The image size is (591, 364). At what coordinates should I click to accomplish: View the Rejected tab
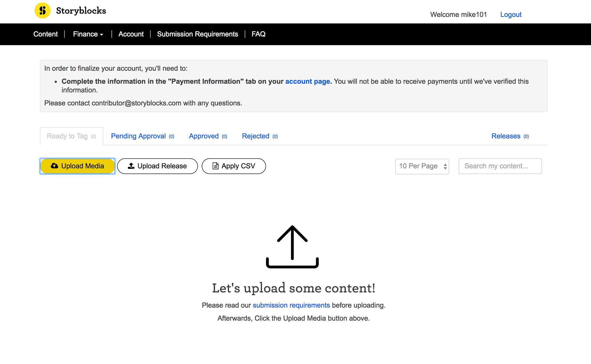[x=255, y=136]
